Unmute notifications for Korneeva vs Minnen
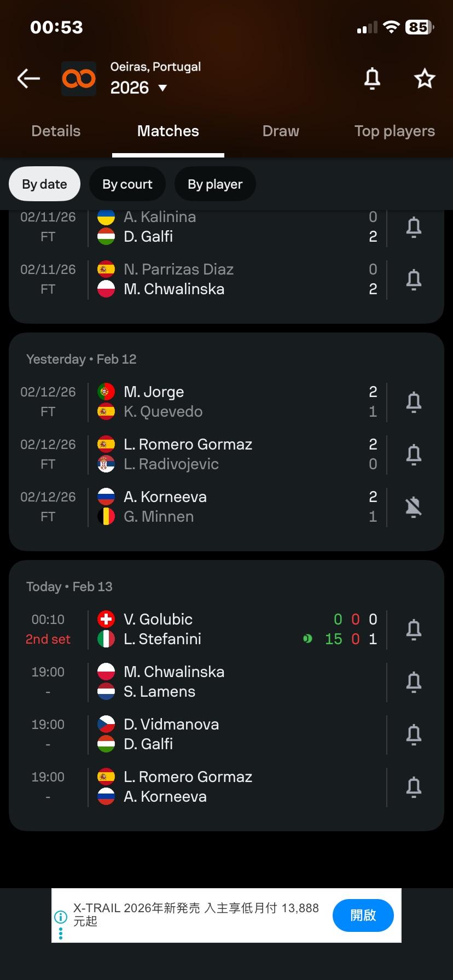The width and height of the screenshot is (453, 980). pos(414,507)
